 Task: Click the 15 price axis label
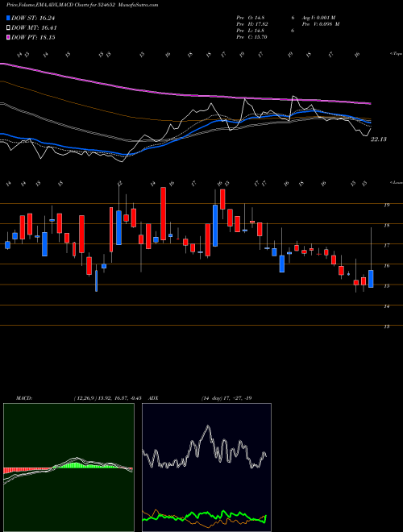click(x=386, y=286)
